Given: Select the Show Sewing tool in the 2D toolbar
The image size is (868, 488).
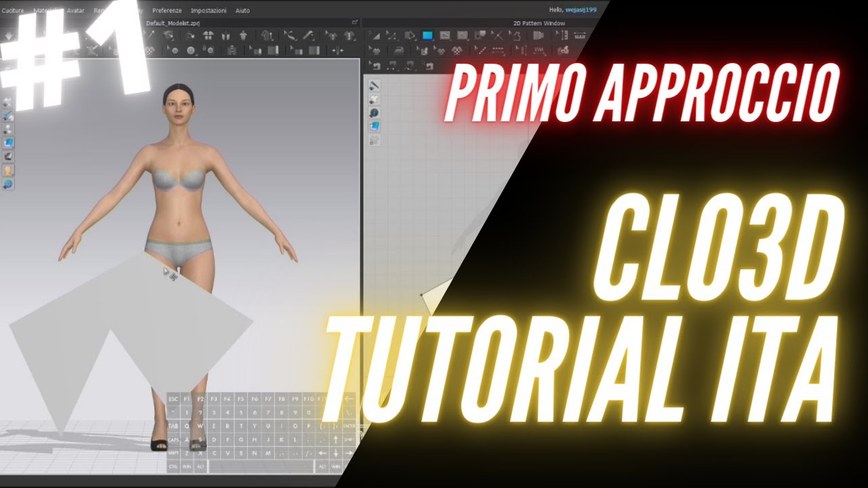Looking at the screenshot, I should pos(428,65).
